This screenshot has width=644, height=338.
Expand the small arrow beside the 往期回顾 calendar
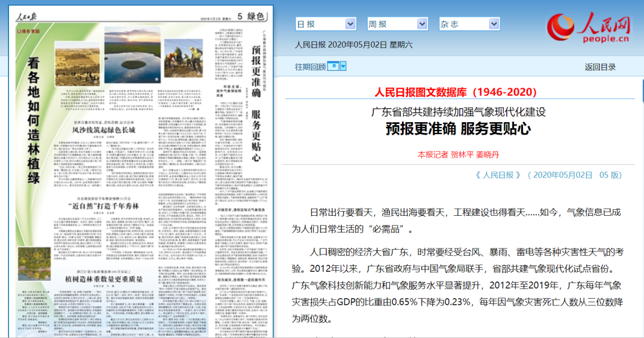[343, 66]
